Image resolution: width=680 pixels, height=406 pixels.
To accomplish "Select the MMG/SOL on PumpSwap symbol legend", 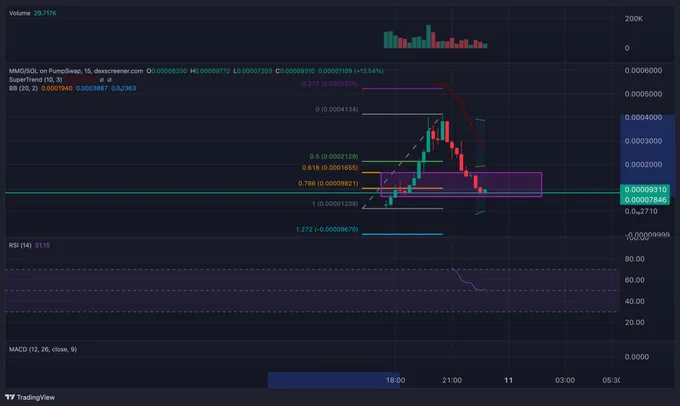I will tap(76, 71).
